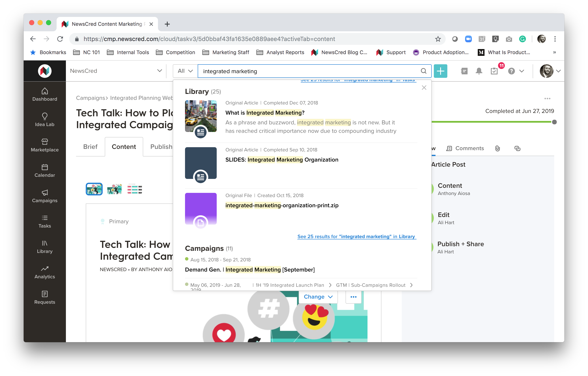Open SLIDES: Integrated Marketing Organization result
The image size is (588, 376).
coord(282,160)
